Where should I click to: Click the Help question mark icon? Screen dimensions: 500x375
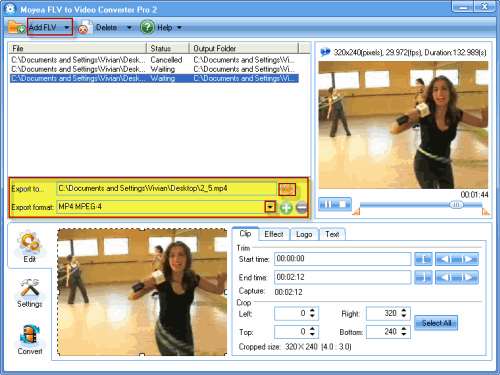click(x=147, y=27)
